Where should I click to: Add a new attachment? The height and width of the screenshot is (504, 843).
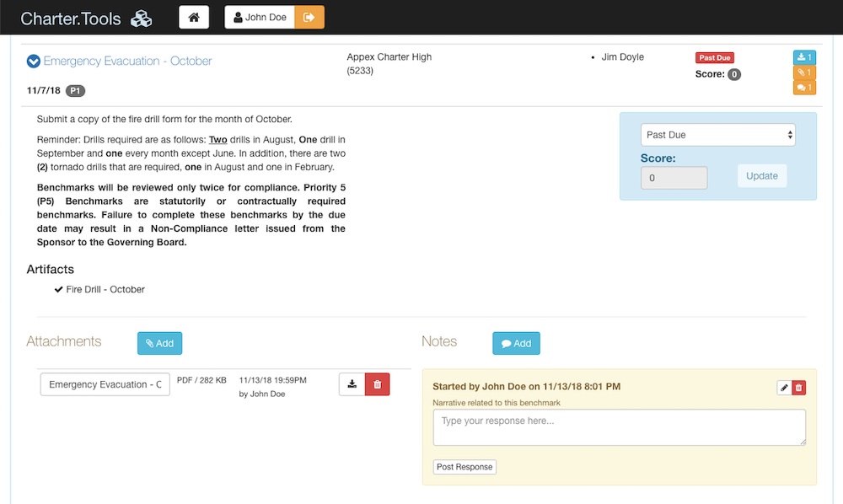159,343
